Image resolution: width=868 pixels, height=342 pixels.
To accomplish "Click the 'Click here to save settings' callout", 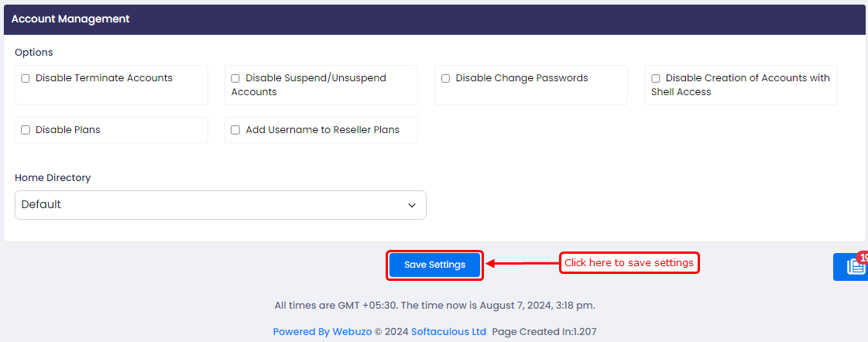I will [629, 263].
